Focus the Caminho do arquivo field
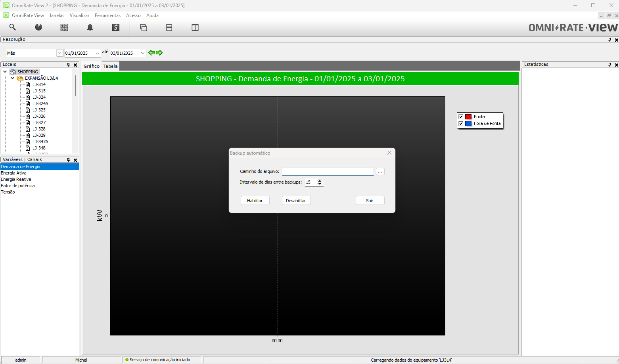Image resolution: width=619 pixels, height=364 pixels. 328,171
